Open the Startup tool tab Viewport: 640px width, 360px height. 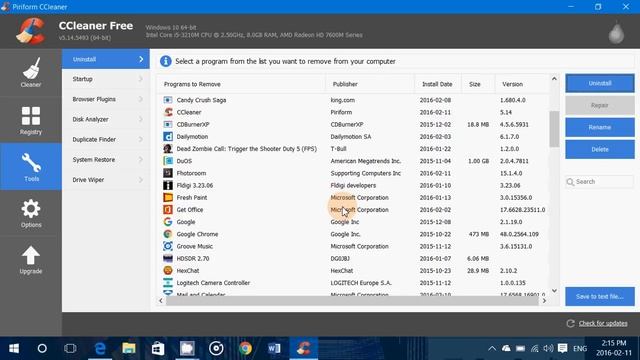coord(106,79)
